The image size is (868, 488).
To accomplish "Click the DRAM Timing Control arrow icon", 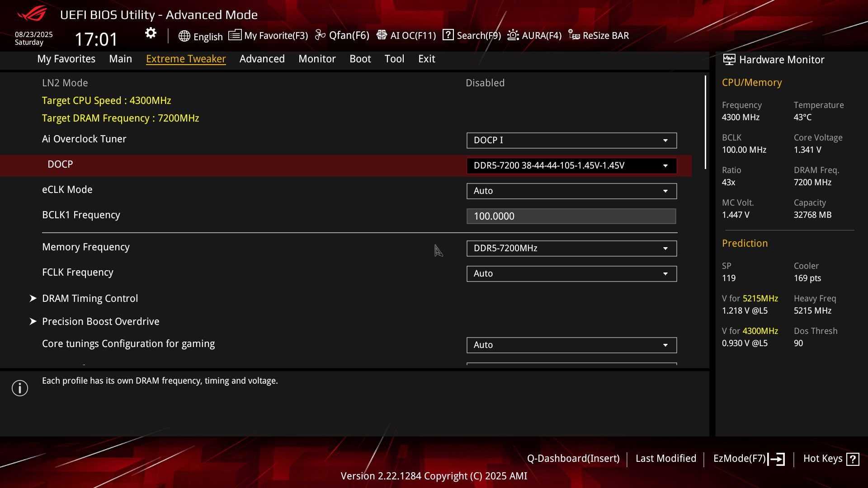I will click(33, 298).
